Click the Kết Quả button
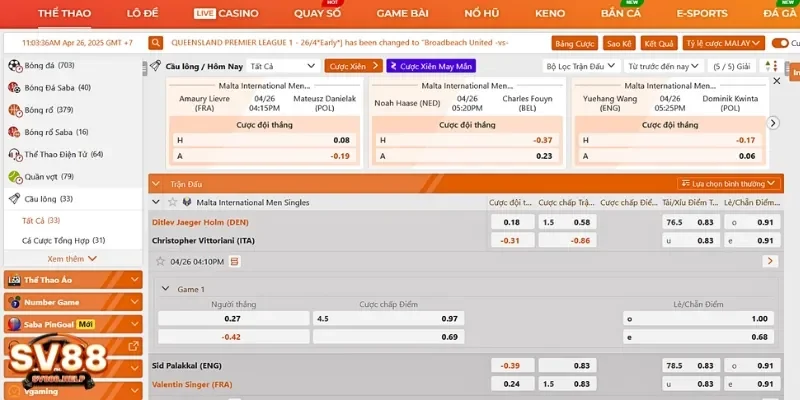Screen dimensions: 800x400 click(658, 44)
